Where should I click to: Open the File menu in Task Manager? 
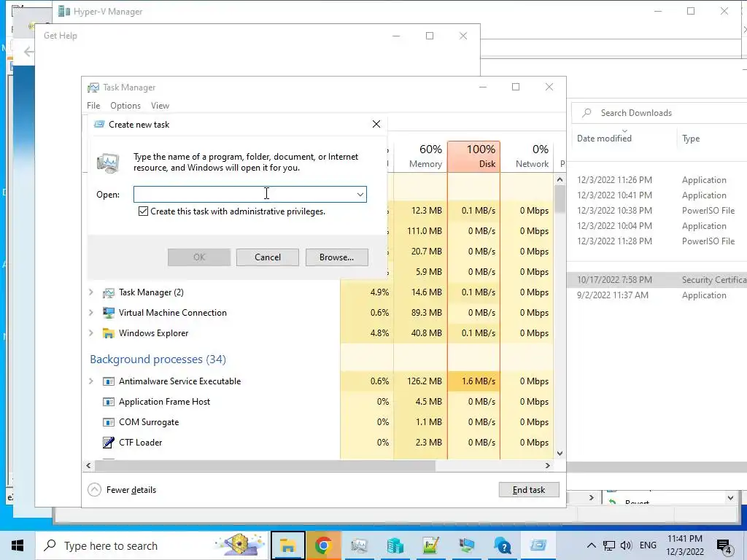pos(93,106)
